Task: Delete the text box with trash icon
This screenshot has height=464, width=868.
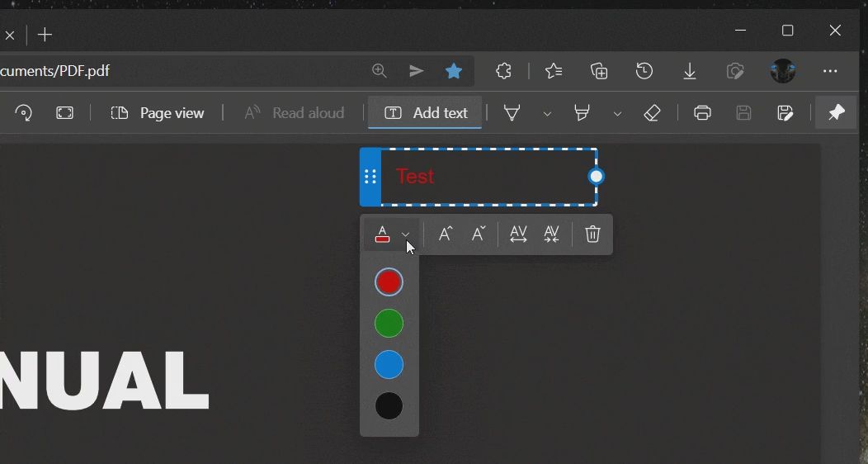Action: click(x=592, y=234)
